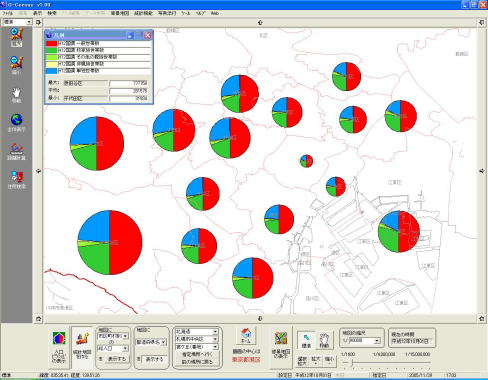Toggle the standard arrow cursor mode button
The image size is (488, 380).
pyautogui.click(x=306, y=340)
